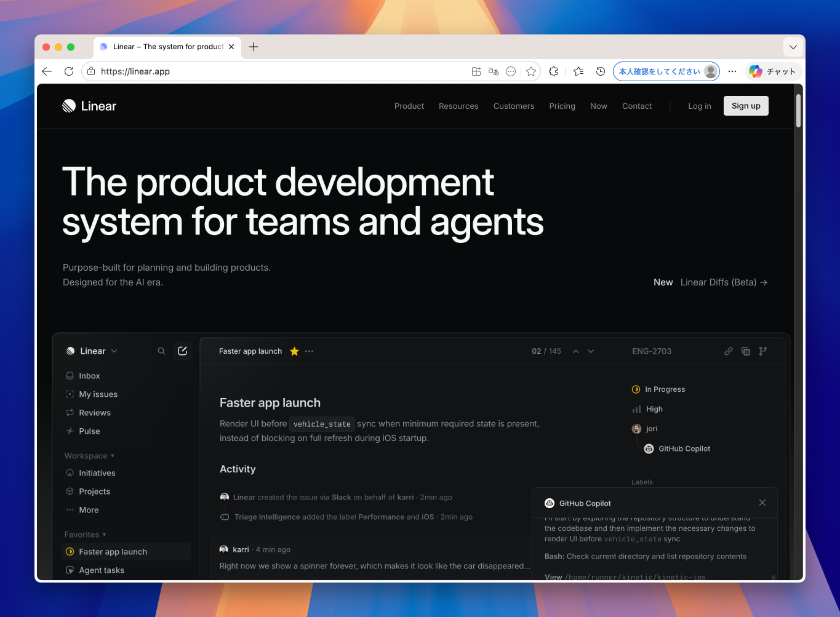Copy issue link with the link icon
Image resolution: width=840 pixels, height=617 pixels.
729,351
